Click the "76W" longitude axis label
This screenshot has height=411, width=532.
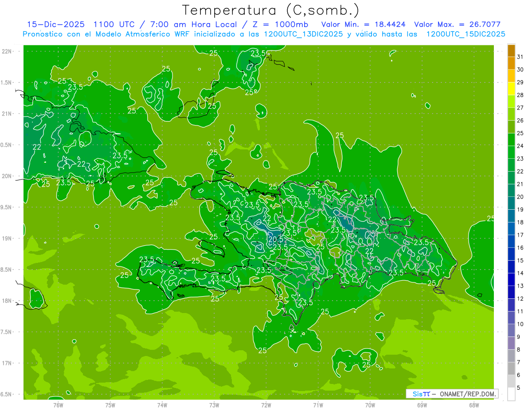58,405
